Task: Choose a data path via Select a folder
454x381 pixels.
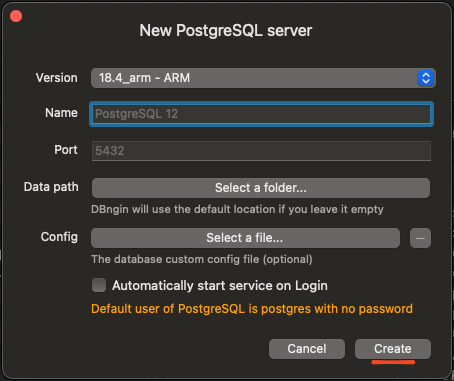Action: (261, 188)
